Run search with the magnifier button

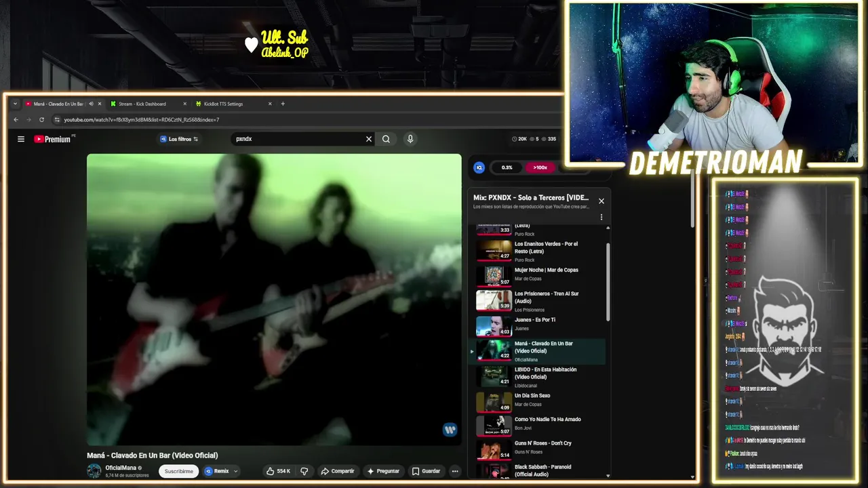(x=386, y=139)
